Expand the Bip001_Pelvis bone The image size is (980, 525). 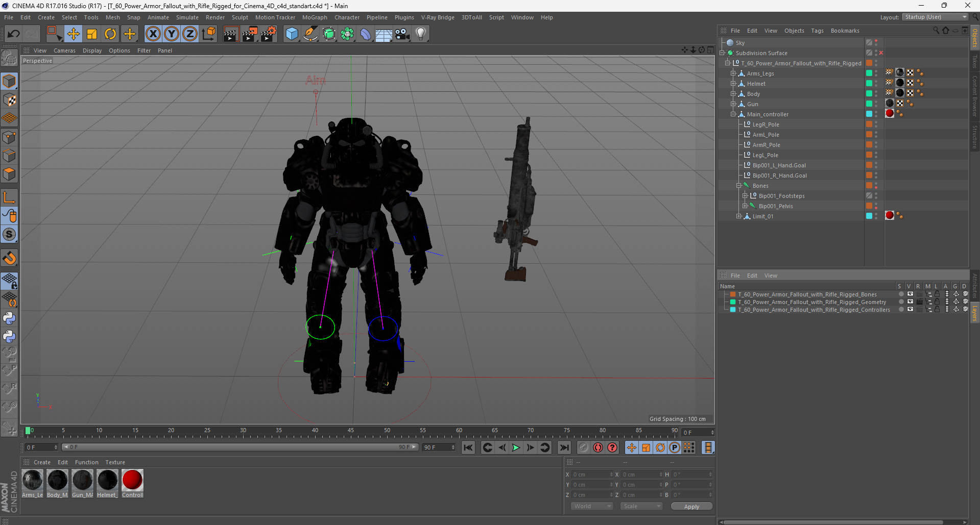pos(745,206)
